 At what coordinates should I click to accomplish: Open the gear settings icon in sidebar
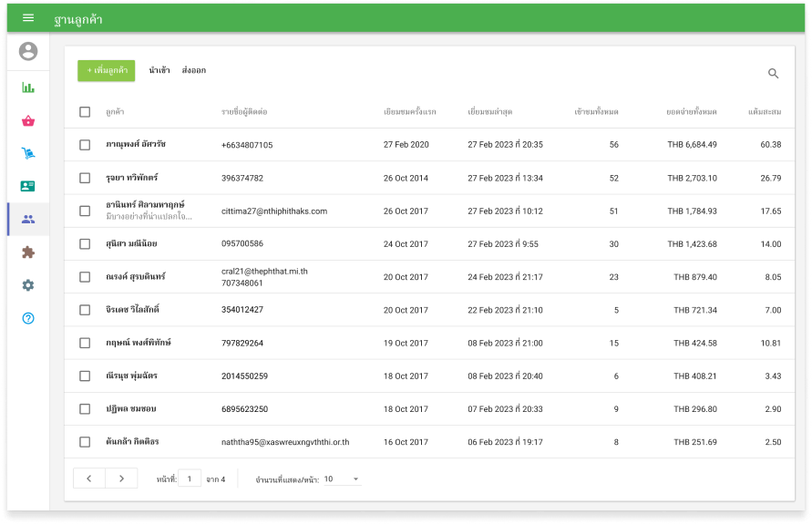pos(28,285)
